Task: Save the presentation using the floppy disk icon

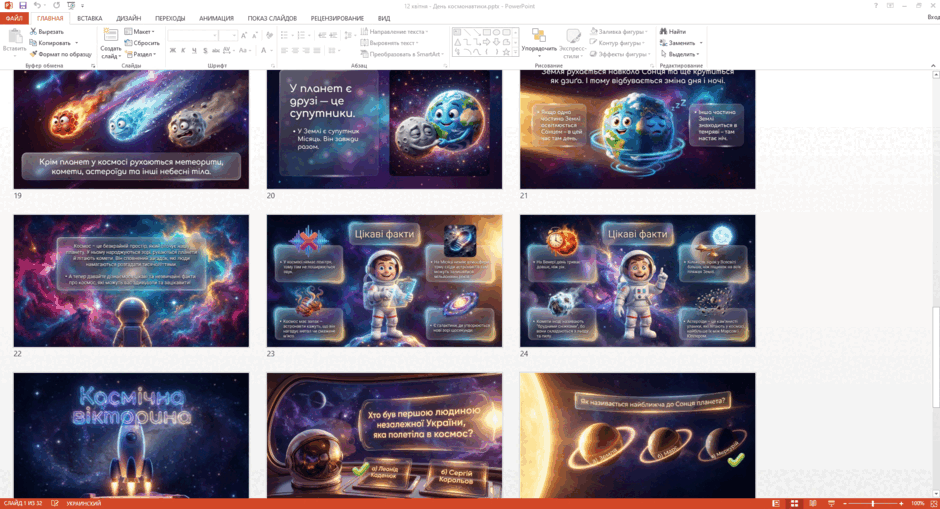Action: pos(22,5)
